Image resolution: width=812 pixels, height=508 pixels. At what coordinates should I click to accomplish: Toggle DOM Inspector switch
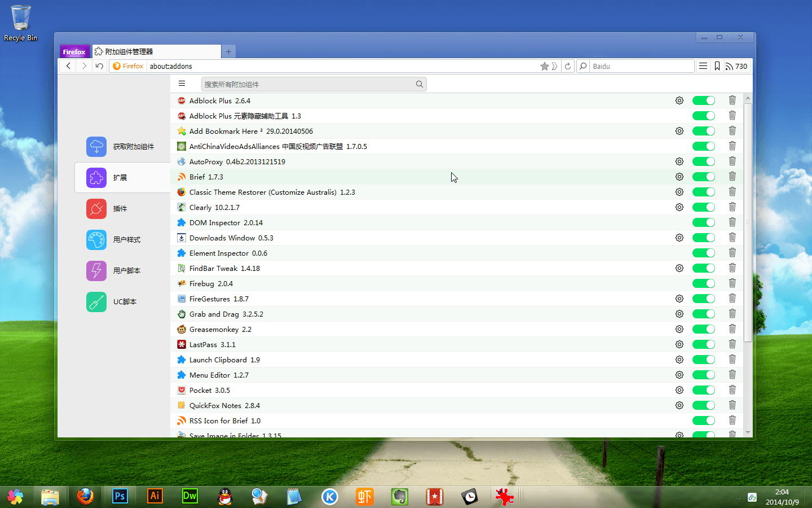click(703, 222)
